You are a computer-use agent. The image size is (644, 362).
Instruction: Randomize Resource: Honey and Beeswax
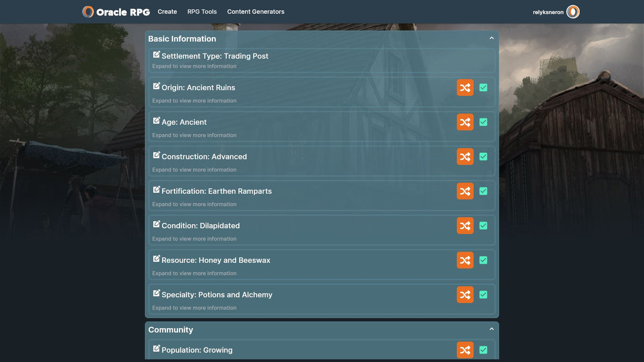465,260
